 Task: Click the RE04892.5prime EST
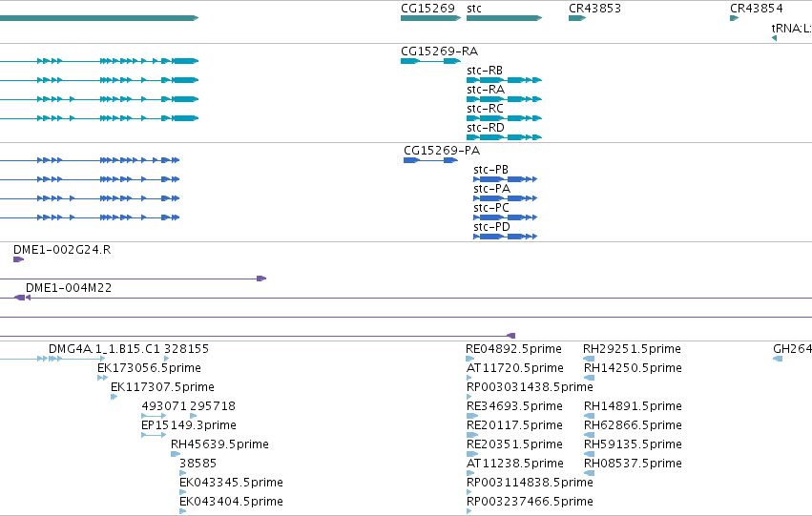(470, 359)
